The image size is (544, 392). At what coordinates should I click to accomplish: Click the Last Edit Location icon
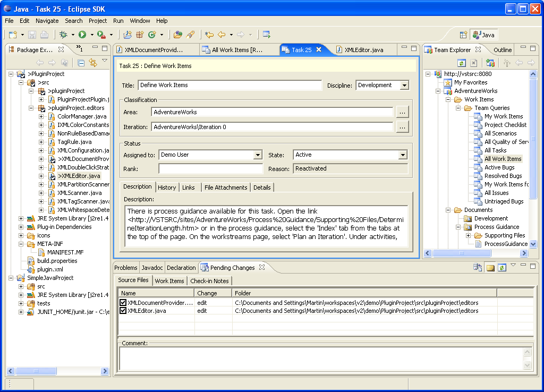(x=209, y=35)
